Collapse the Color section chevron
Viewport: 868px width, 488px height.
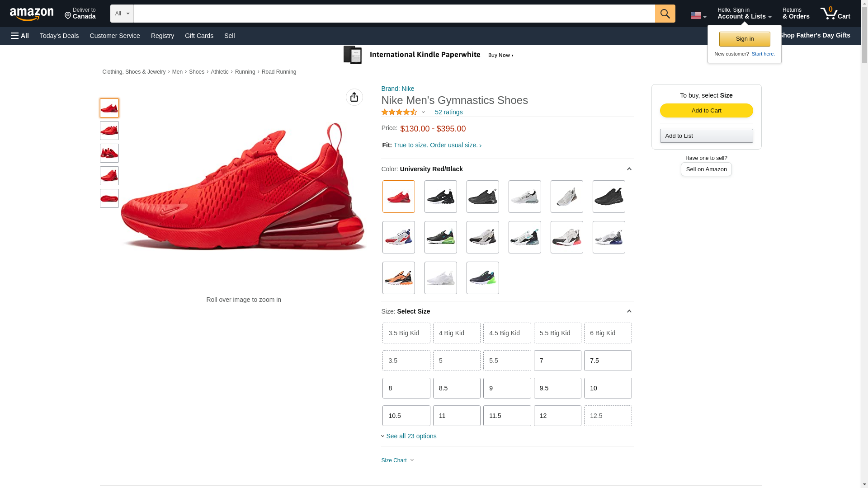click(x=628, y=169)
